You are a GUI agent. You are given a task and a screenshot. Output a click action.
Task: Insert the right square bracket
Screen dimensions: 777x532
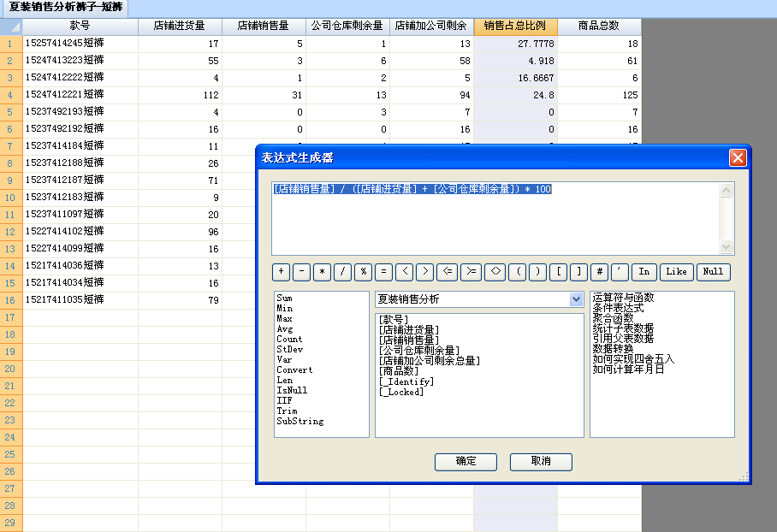pos(578,271)
